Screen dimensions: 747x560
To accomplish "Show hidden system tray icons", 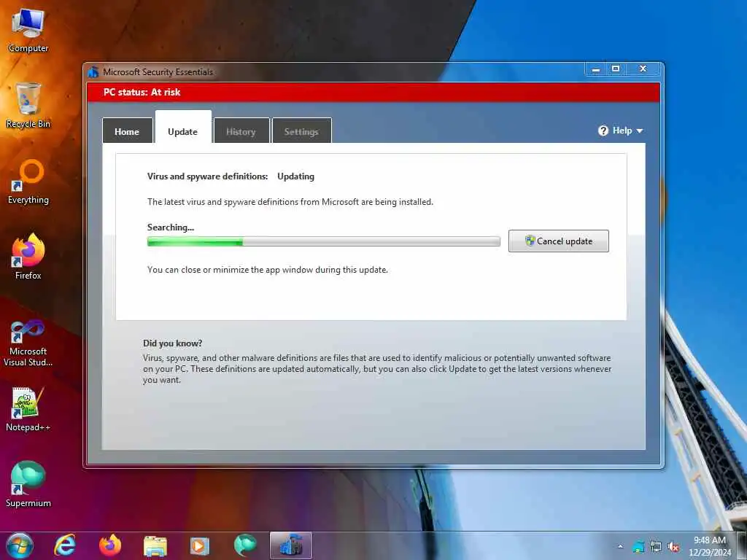I will coord(620,547).
